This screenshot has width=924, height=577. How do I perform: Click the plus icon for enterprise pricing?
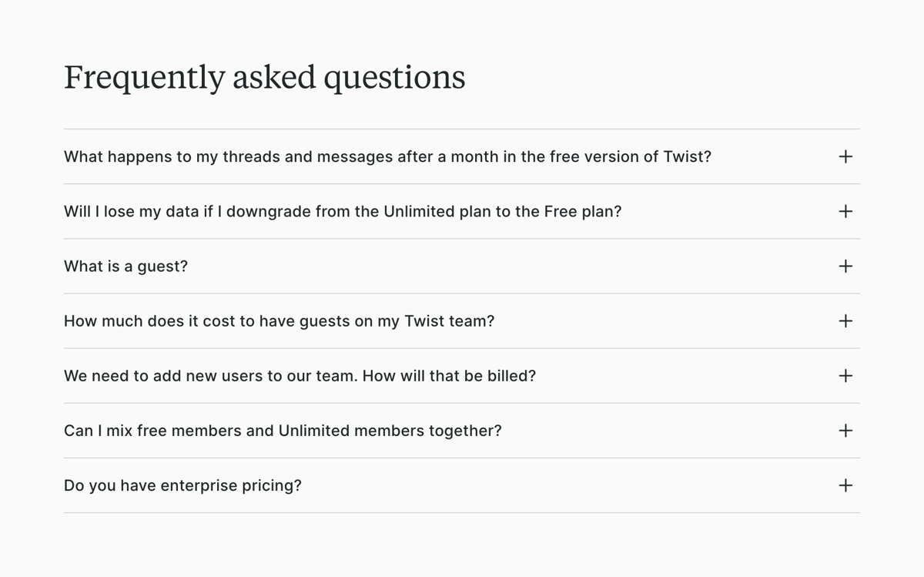click(x=845, y=485)
